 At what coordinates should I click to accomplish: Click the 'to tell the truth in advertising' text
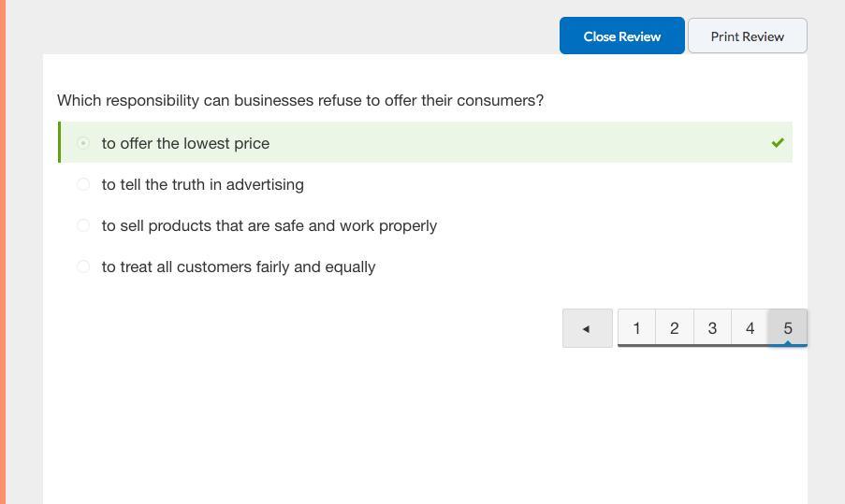202,184
